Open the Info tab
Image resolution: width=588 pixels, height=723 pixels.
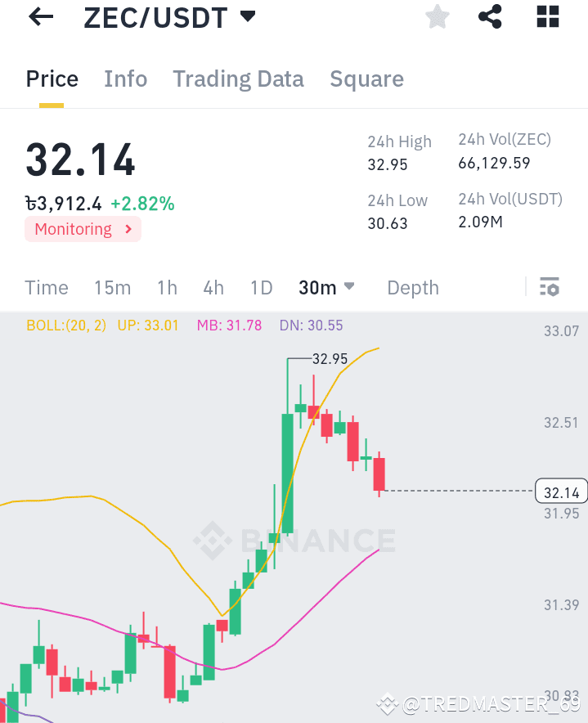125,79
